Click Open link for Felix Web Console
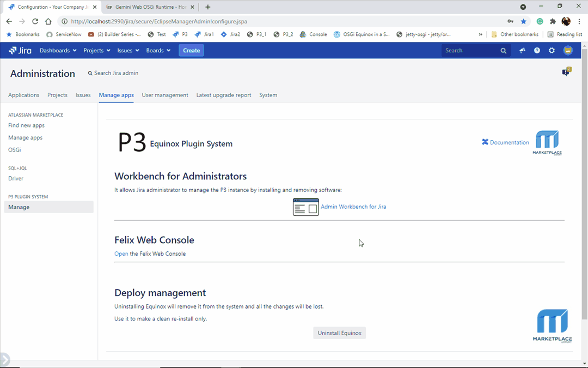Viewport: 588px width, 368px height. [x=121, y=254]
